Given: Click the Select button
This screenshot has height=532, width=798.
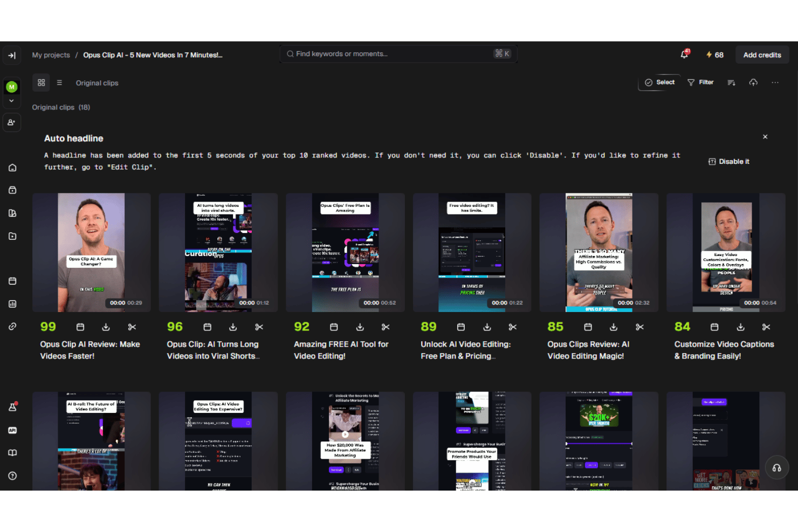Looking at the screenshot, I should click(x=659, y=82).
